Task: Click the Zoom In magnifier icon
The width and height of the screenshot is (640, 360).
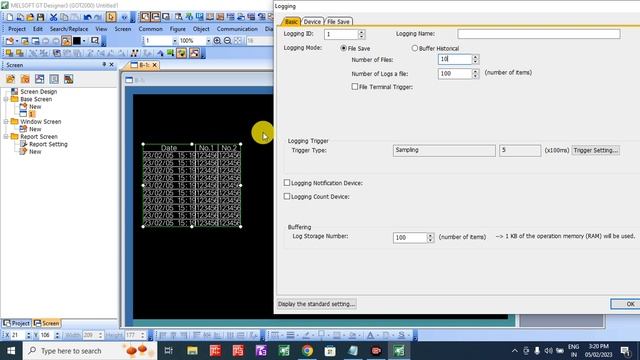Action: [217, 41]
